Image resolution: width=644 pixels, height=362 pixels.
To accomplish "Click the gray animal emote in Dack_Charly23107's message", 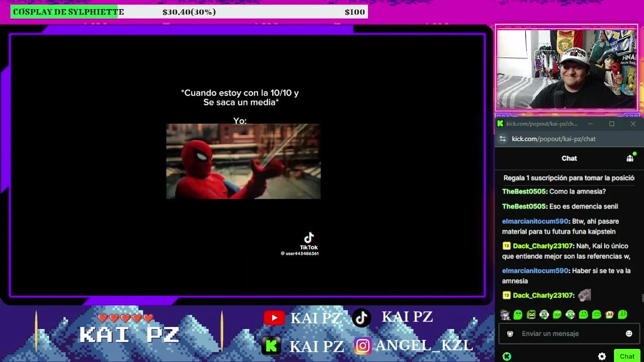I will tap(584, 295).
